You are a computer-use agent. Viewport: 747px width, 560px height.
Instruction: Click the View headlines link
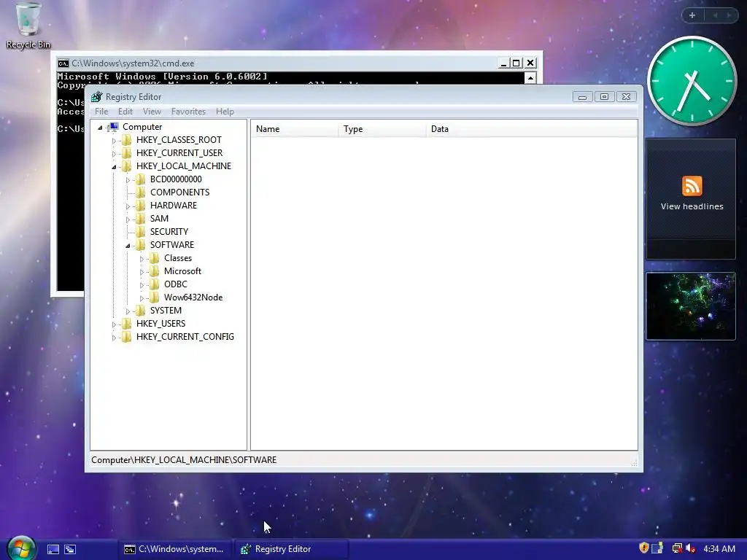click(x=692, y=206)
